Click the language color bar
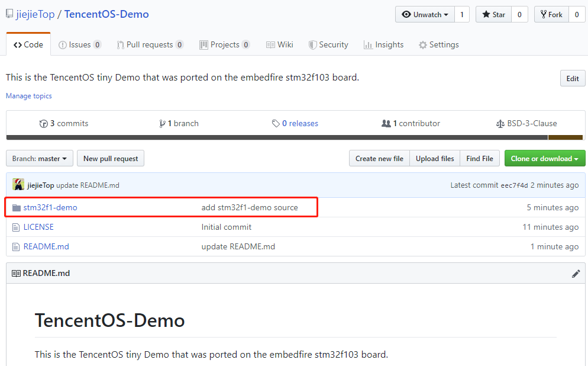The image size is (588, 366). (x=295, y=137)
